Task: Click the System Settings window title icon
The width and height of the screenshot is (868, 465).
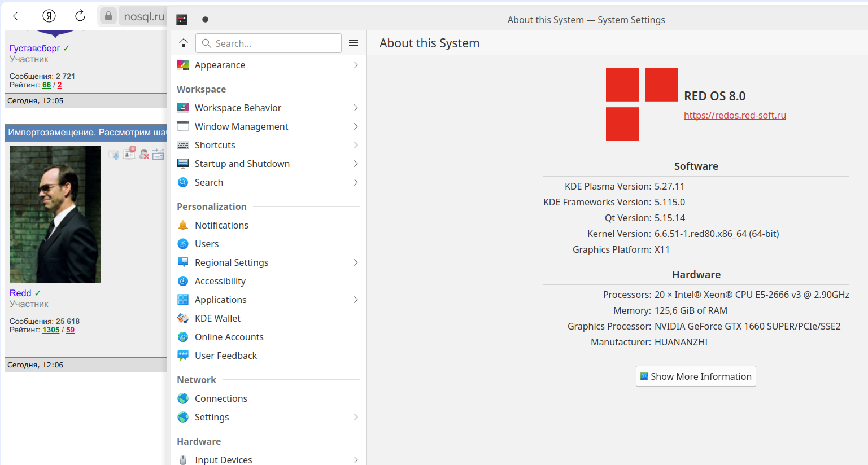Action: [x=182, y=20]
